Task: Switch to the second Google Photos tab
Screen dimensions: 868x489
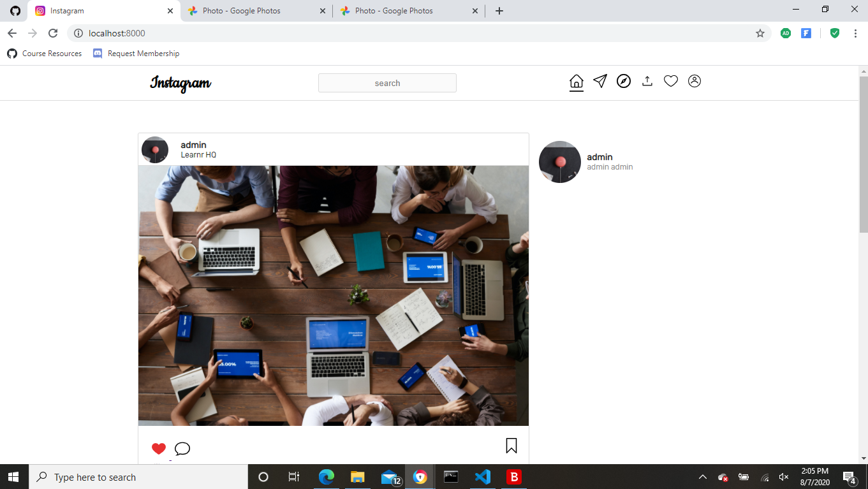Action: click(408, 11)
